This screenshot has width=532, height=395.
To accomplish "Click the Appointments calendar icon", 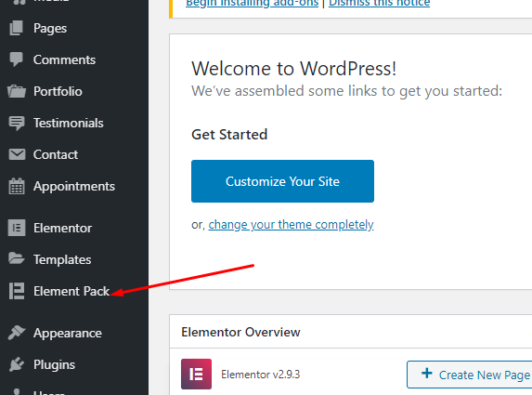I will (17, 186).
